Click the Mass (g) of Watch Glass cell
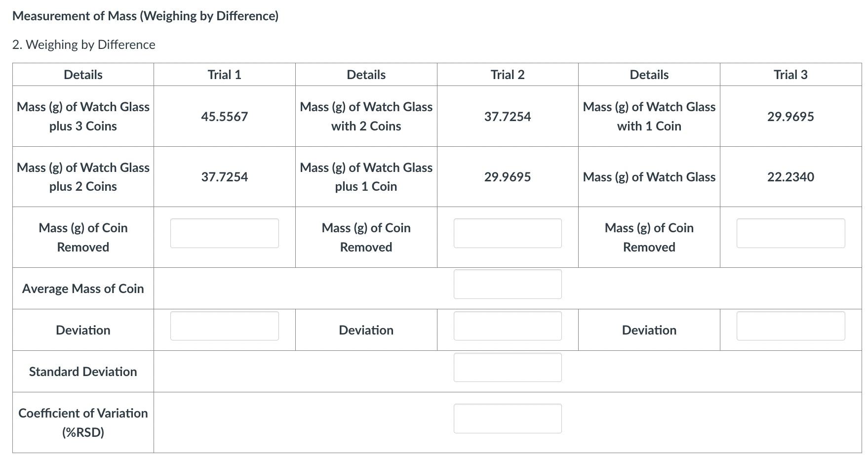The image size is (868, 463). (x=648, y=177)
